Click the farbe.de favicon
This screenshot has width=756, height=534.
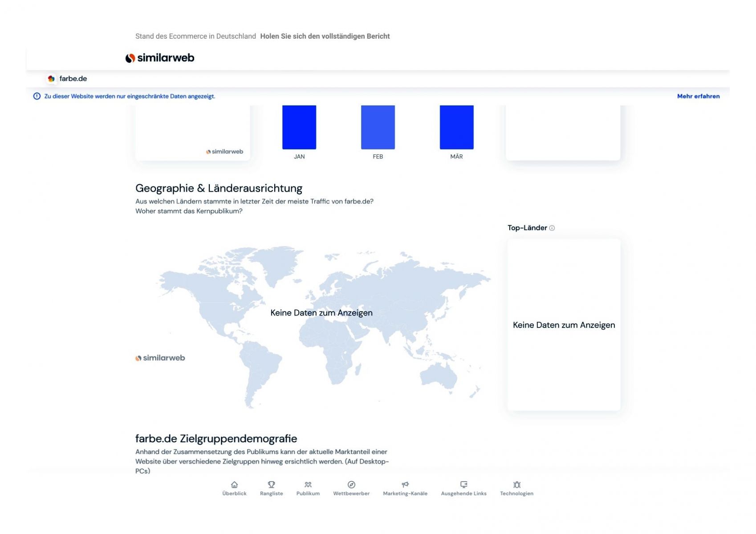click(51, 79)
